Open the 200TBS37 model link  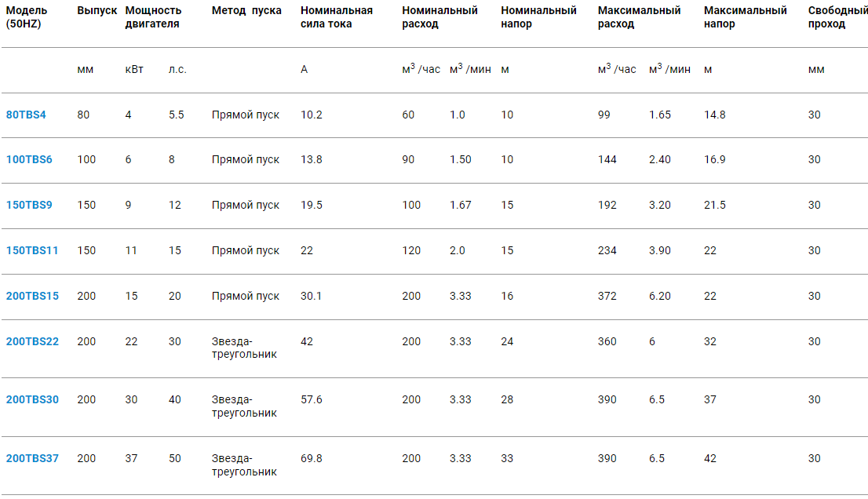coord(32,458)
